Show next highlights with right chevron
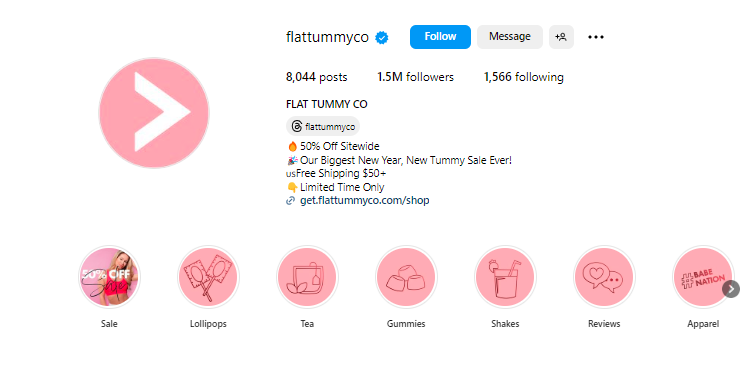The width and height of the screenshot is (754, 370). click(731, 289)
